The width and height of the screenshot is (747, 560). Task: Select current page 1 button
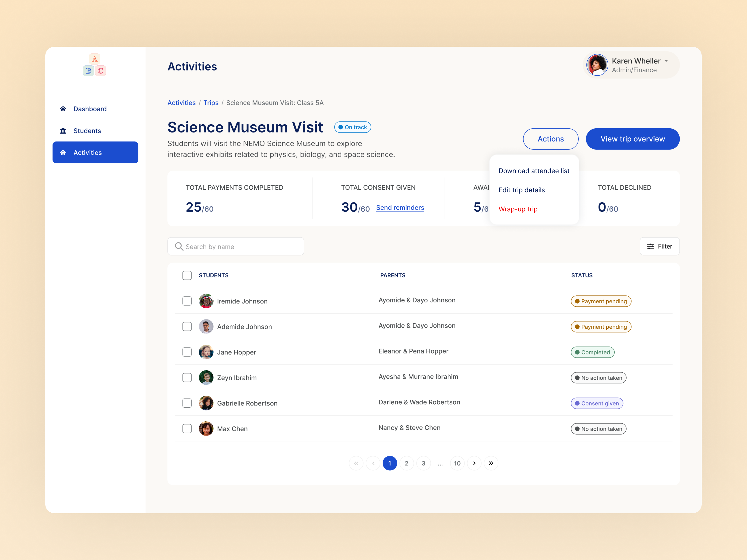coord(390,463)
